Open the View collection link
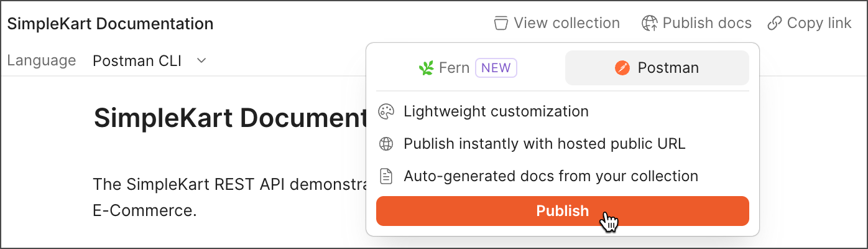 [566, 24]
